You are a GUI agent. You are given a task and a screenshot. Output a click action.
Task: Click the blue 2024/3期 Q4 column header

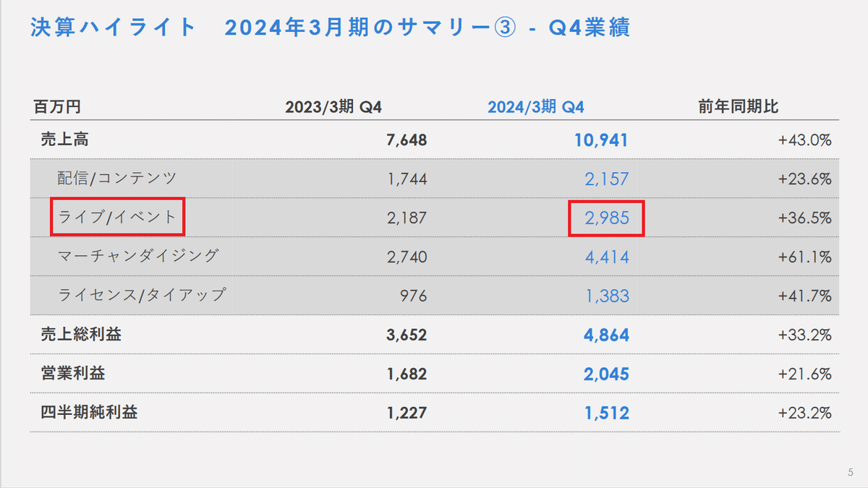[x=535, y=105]
